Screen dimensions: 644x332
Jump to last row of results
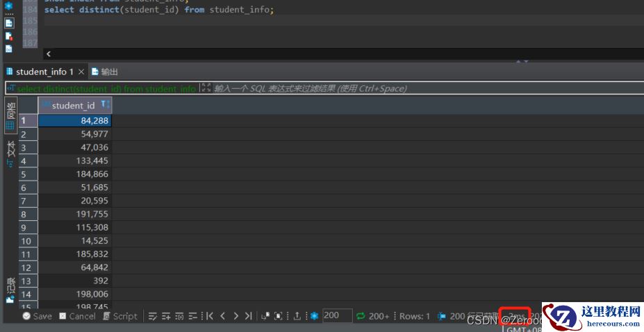(x=249, y=316)
